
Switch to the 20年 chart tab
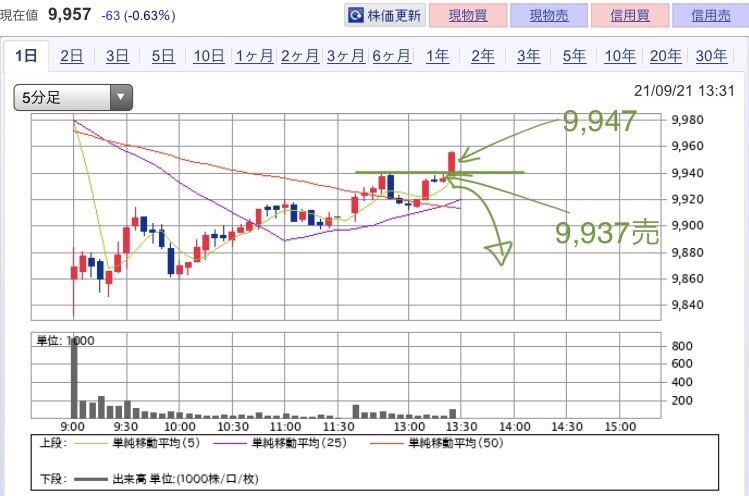[x=665, y=56]
